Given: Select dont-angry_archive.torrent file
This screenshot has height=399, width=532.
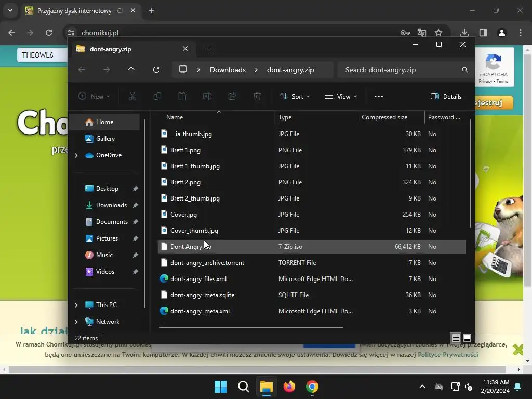Looking at the screenshot, I should point(312,262).
